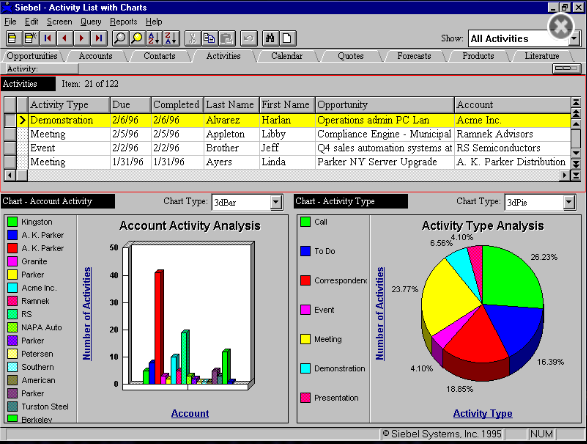Open the Show All Activities dropdown

pos(574,39)
